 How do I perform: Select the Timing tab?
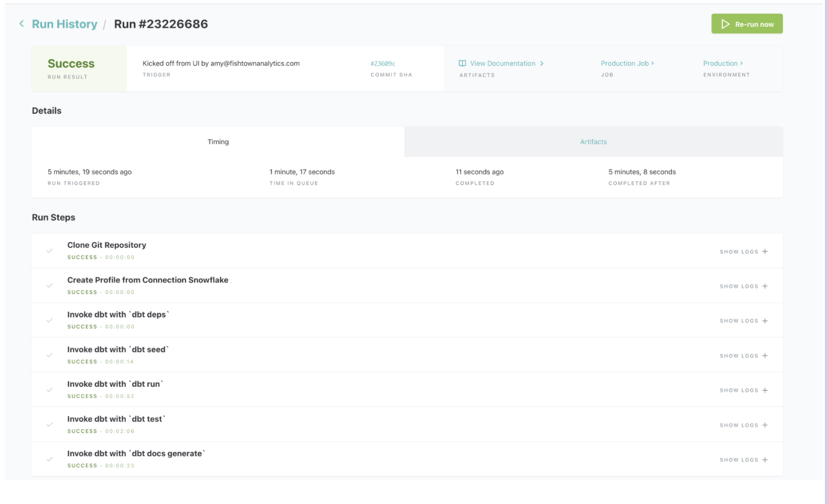pos(218,142)
